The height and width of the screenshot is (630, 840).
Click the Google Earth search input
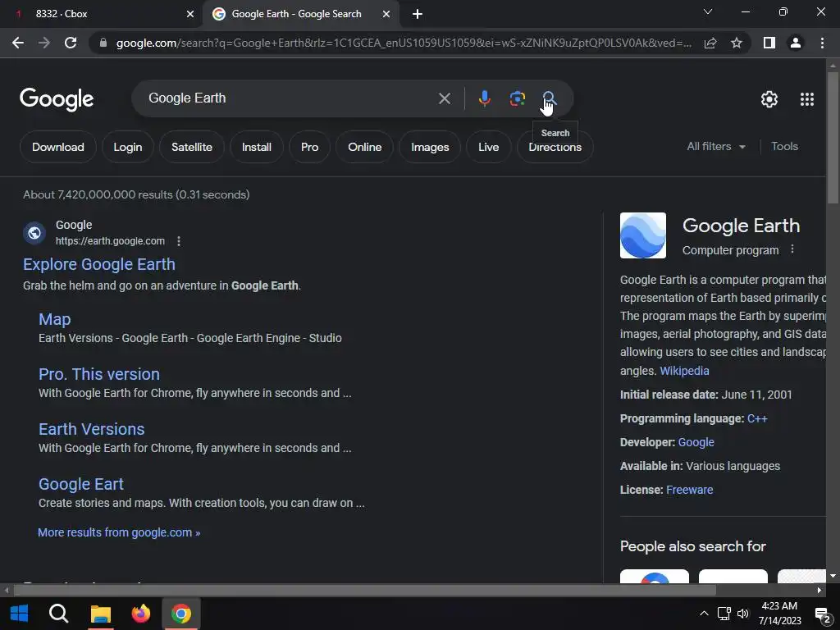tap(290, 98)
